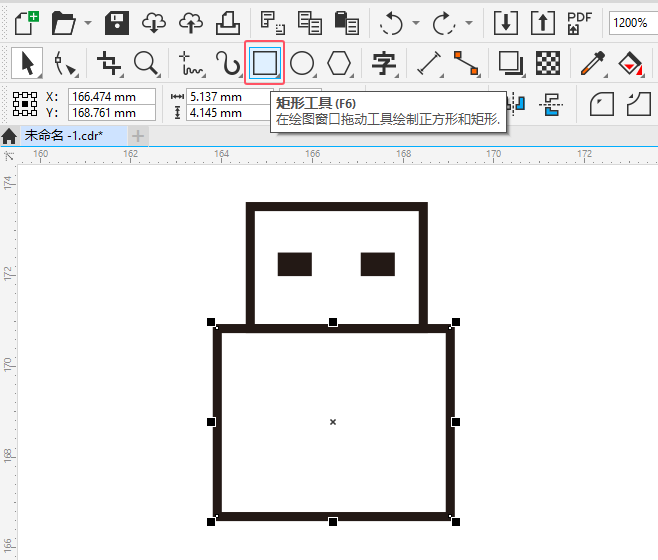Select the Dimension line tool
Image resolution: width=658 pixels, height=560 pixels.
pos(429,63)
